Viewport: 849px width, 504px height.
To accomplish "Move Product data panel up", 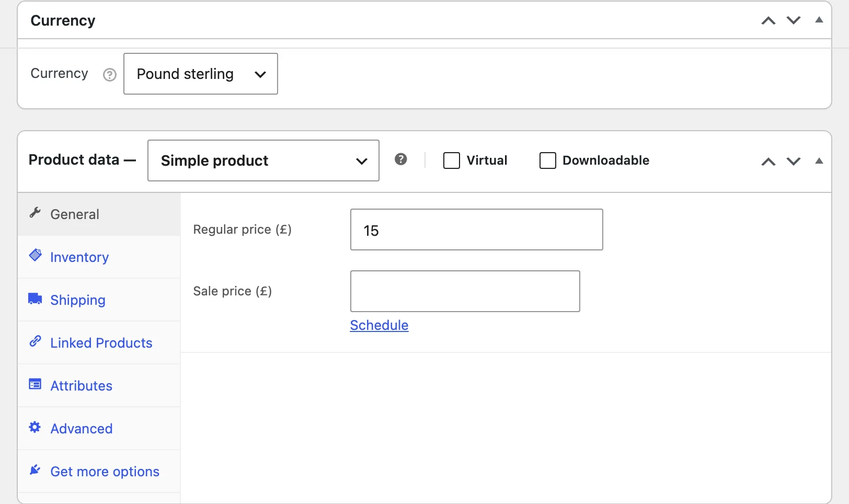I will 768,162.
